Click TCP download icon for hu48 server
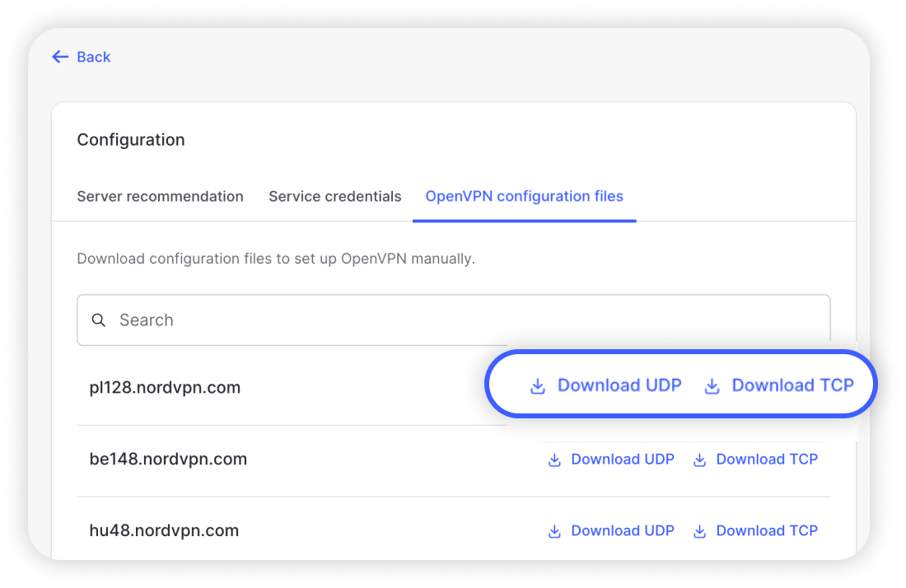The image size is (906, 588). (x=699, y=532)
